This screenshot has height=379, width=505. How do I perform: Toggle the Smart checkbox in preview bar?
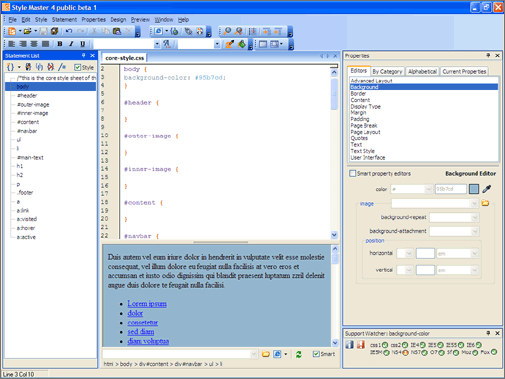(316, 354)
